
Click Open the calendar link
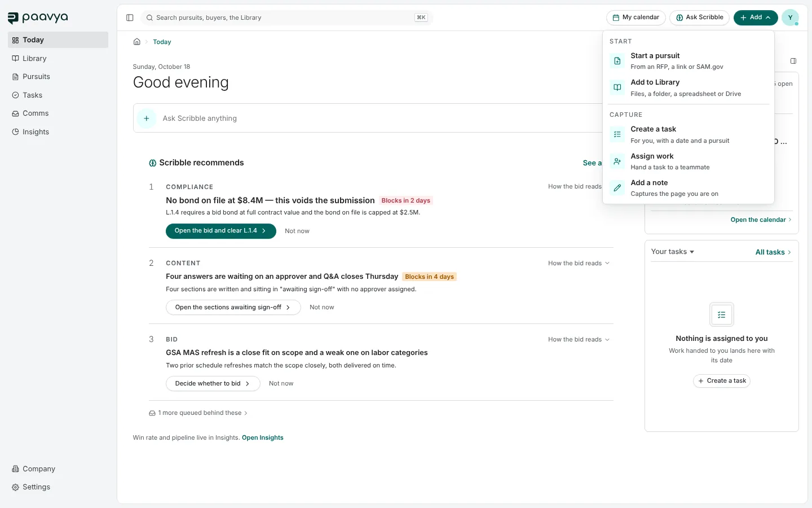point(761,220)
